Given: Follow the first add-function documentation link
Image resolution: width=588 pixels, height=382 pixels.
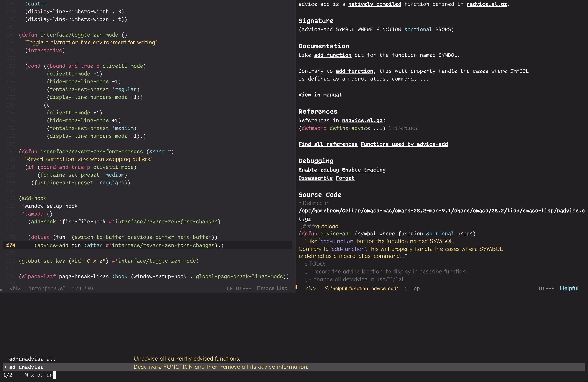Looking at the screenshot, I should click(x=332, y=55).
